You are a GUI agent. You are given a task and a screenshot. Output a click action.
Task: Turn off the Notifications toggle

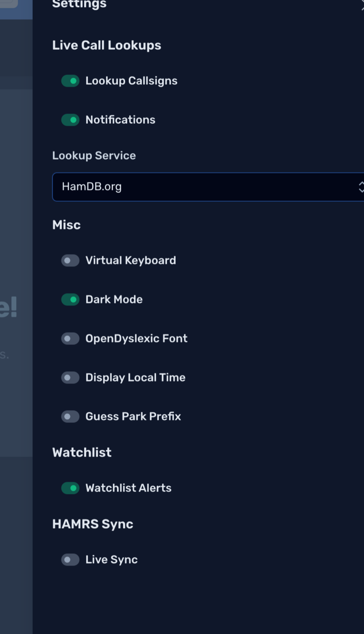coord(70,120)
